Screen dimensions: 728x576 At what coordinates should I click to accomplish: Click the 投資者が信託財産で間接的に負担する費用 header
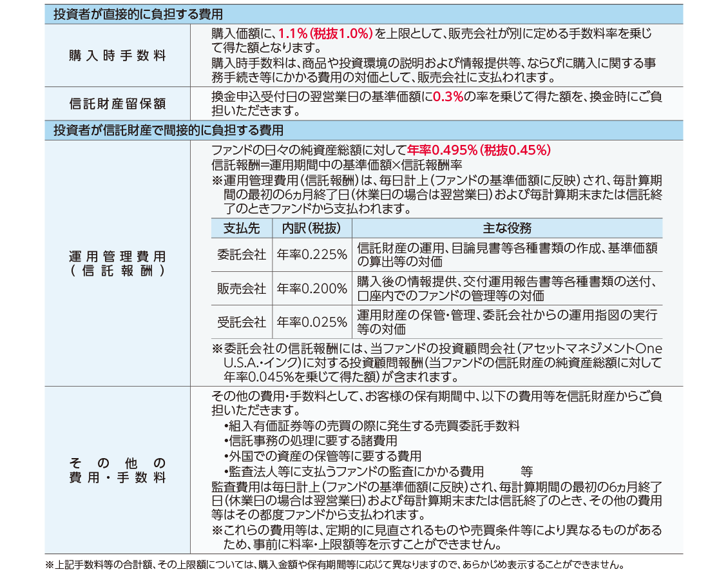coord(168,130)
